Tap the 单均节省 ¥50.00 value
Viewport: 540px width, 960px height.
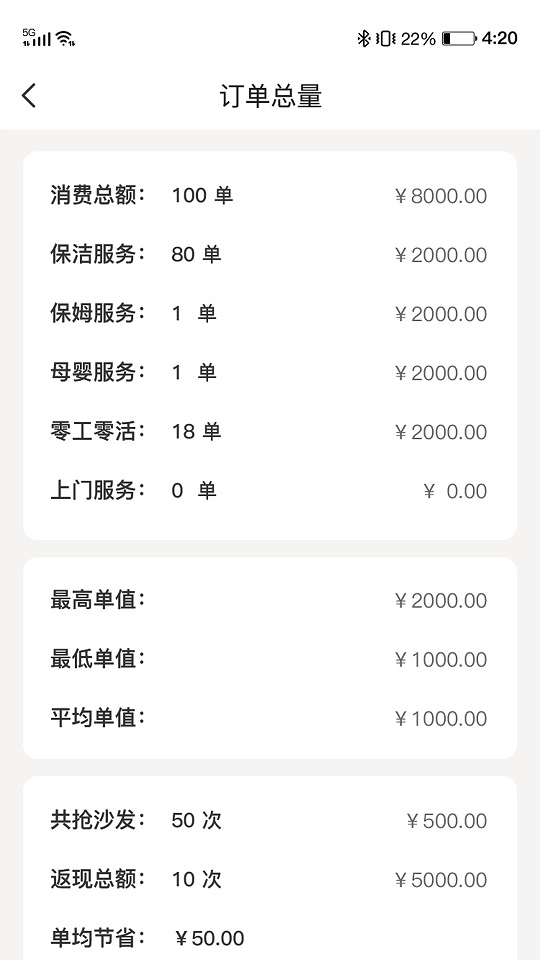209,938
